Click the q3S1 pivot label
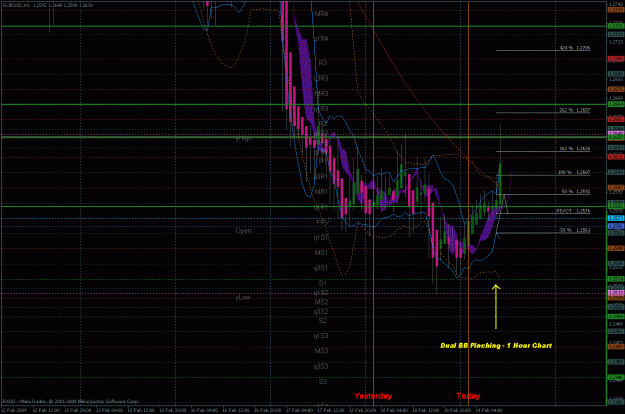 click(321, 268)
